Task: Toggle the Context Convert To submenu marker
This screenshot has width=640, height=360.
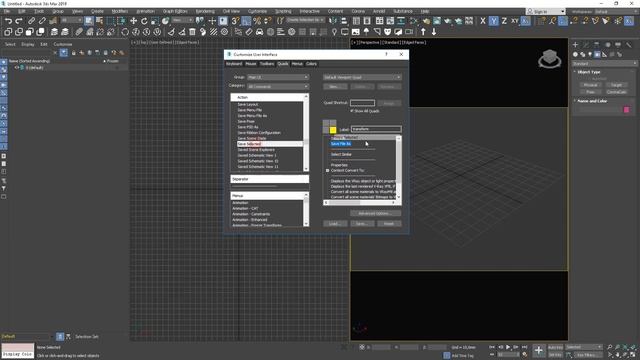Action: (327, 170)
